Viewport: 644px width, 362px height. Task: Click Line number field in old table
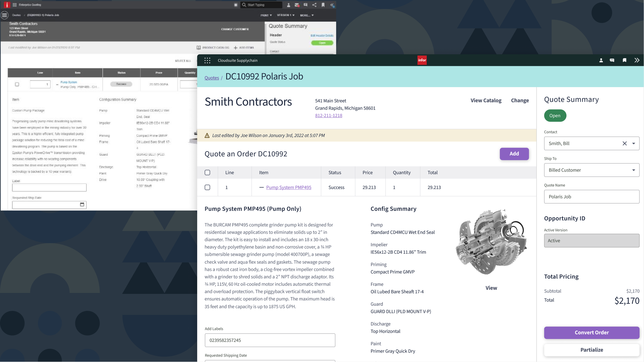40,84
